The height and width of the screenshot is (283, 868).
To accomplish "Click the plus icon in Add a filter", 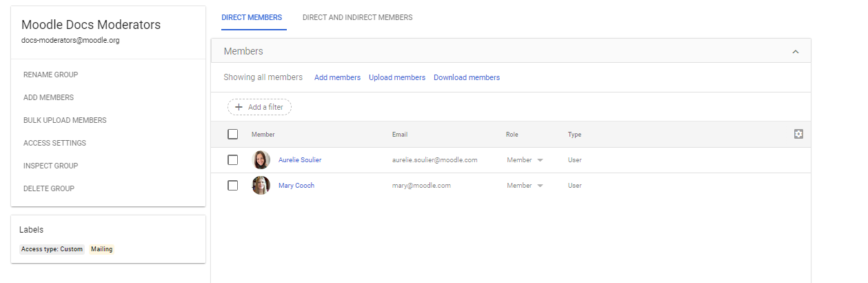I will coord(239,107).
